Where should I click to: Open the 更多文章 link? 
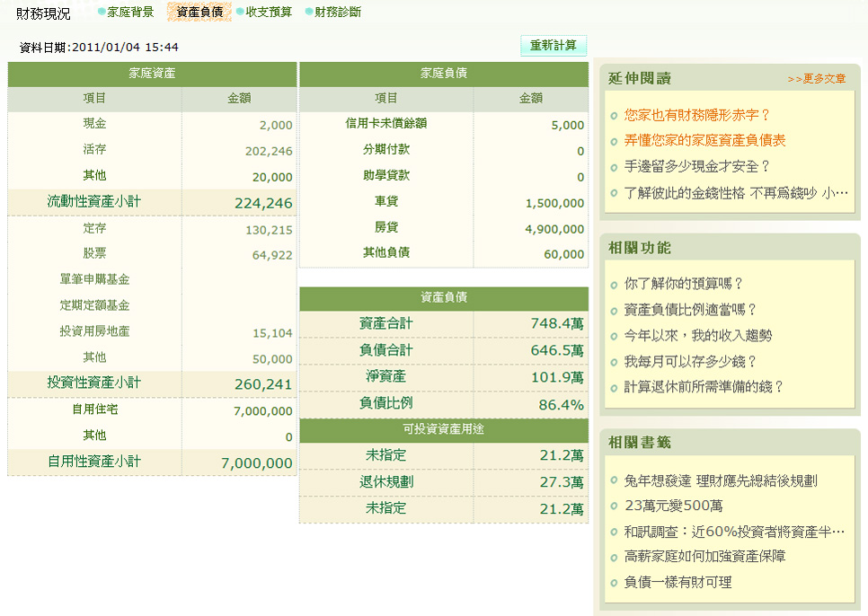point(816,79)
